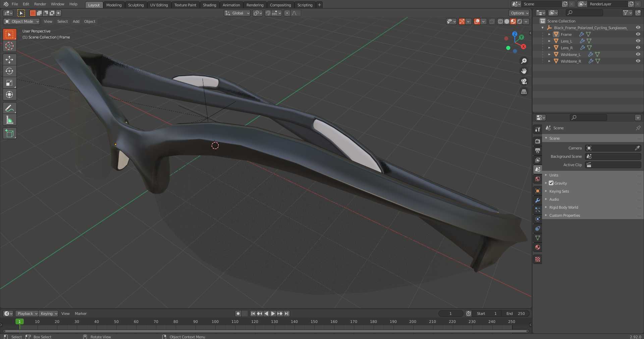Activate the Move tool
Screen dimensions: 644x339
(x=9, y=59)
